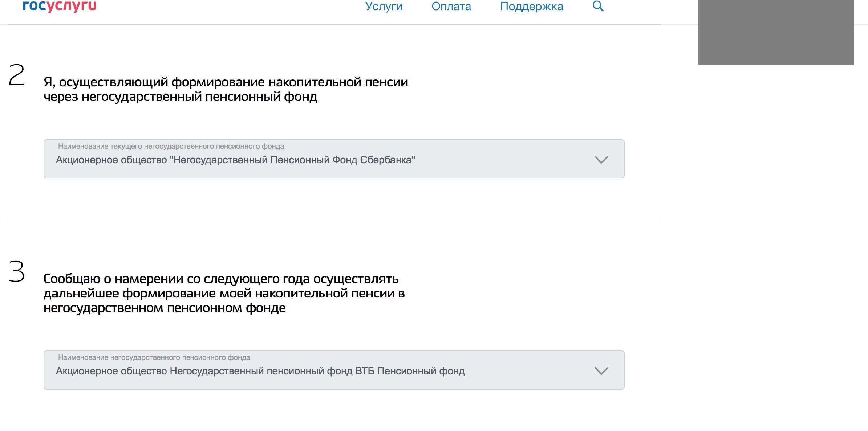Open the Услуги menu item
868x431 pixels.
coord(384,7)
